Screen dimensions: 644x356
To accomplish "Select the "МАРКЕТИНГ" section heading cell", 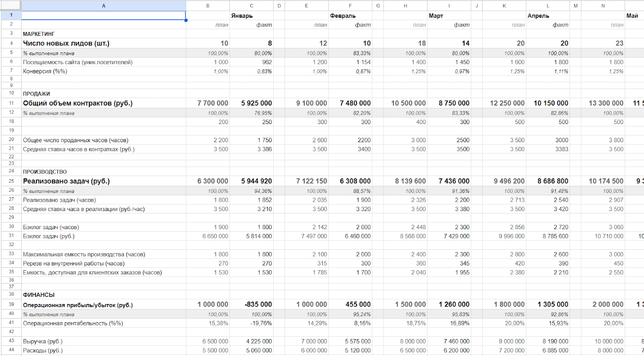I will tap(103, 34).
